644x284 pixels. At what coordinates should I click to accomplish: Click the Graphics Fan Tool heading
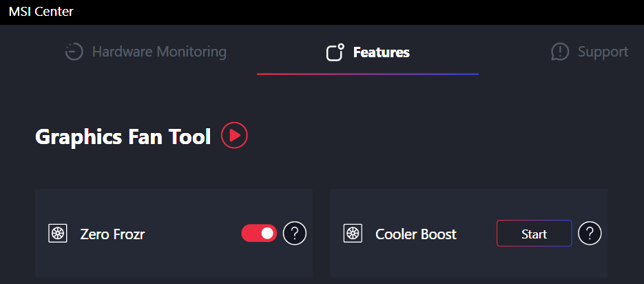[123, 136]
